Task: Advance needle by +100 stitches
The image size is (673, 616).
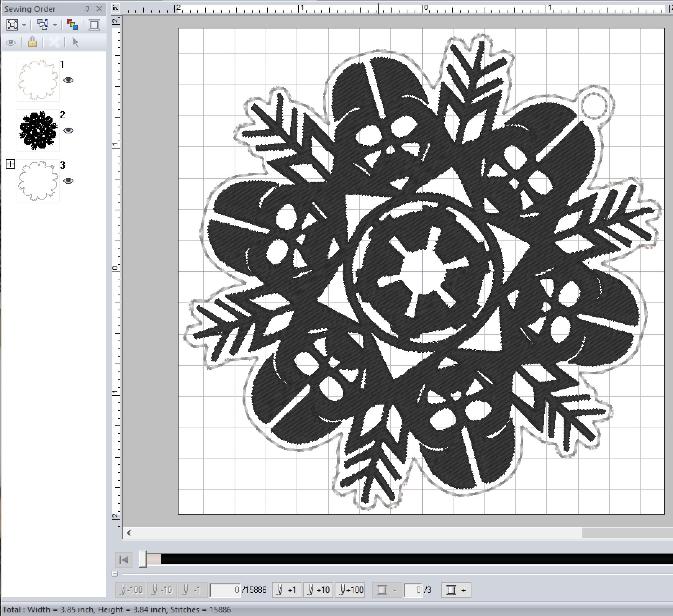Action: point(349,590)
